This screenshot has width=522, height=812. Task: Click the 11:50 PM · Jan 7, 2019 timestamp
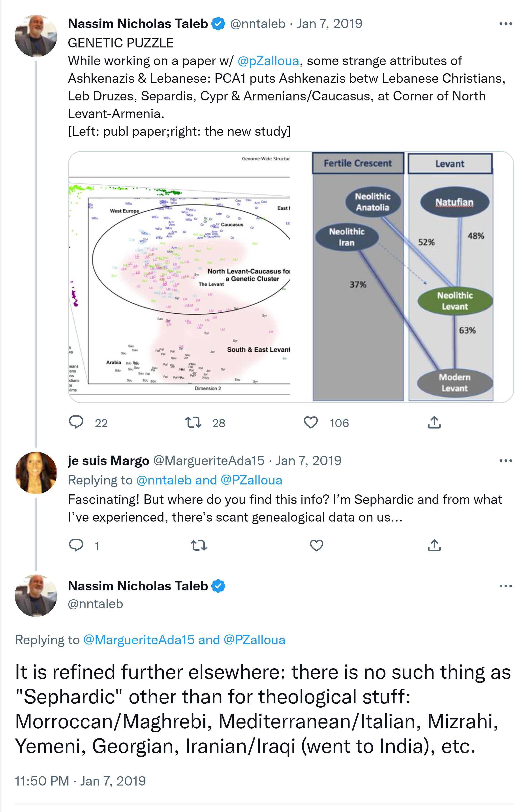pyautogui.click(x=80, y=781)
